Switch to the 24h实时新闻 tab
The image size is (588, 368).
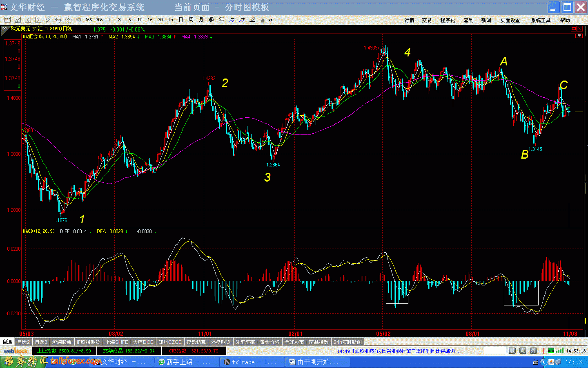tap(347, 342)
